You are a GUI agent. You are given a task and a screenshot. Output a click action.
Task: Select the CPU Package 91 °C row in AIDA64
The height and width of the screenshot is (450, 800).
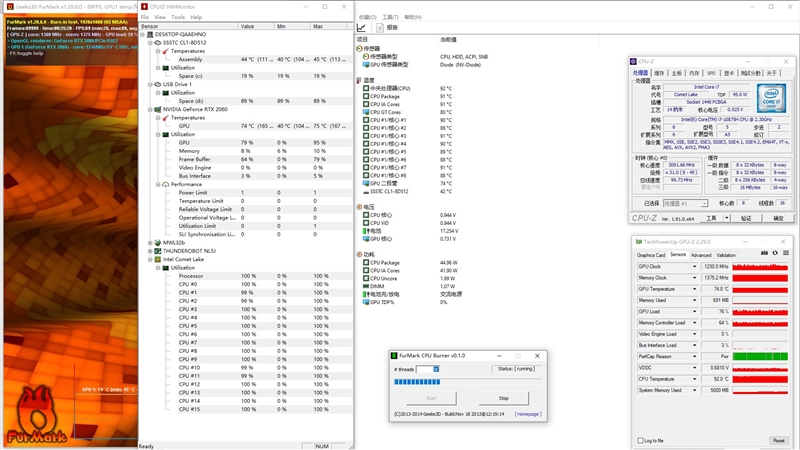point(408,96)
